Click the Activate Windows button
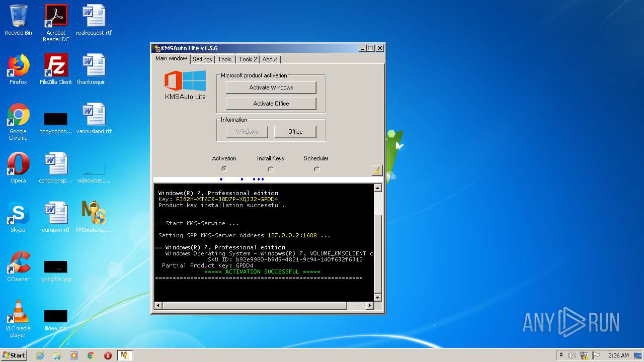This screenshot has height=362, width=644. [x=271, y=87]
